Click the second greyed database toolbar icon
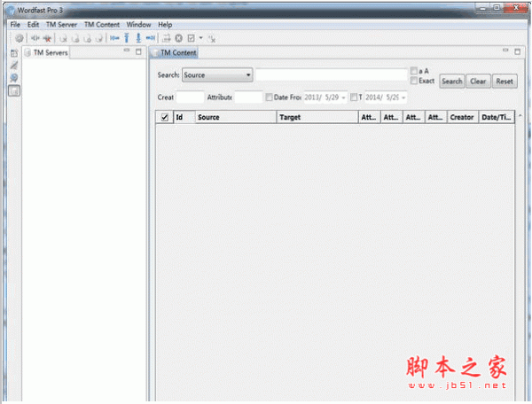 75,39
